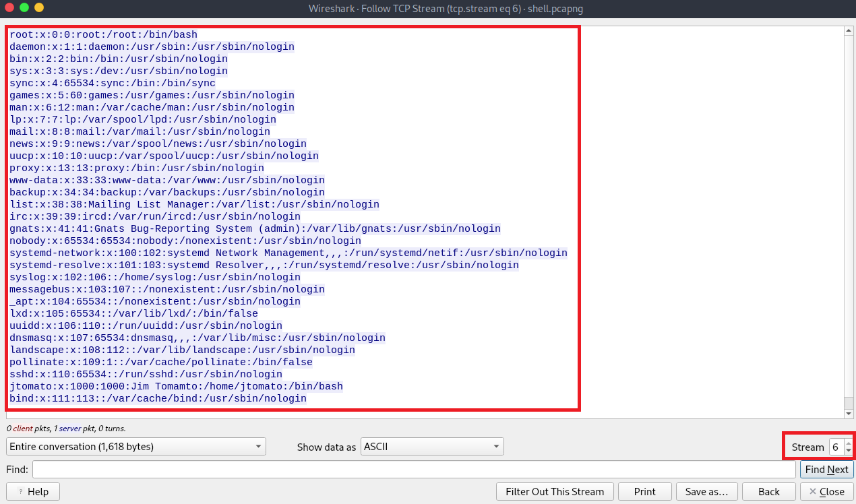
Task: Close the Follow TCP Stream dialog
Action: (x=826, y=491)
